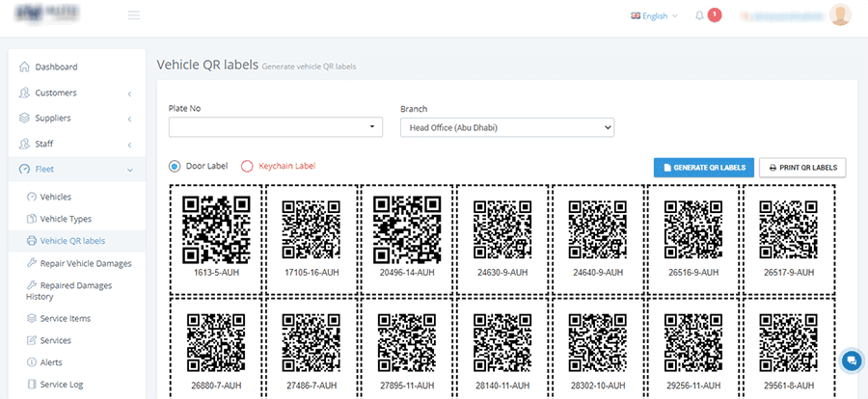
Task: Click the Dashboard home icon
Action: tap(24, 66)
